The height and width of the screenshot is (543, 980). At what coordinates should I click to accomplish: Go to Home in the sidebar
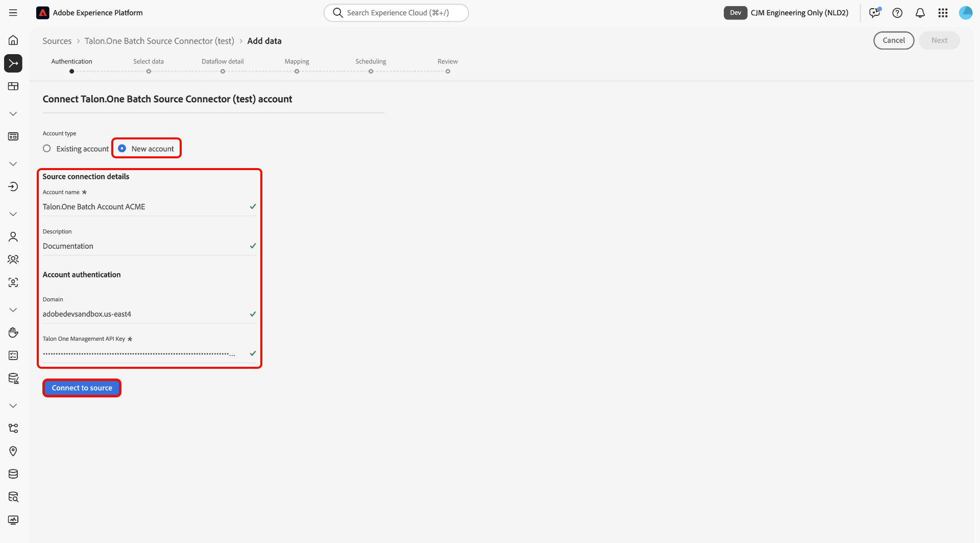coord(13,40)
